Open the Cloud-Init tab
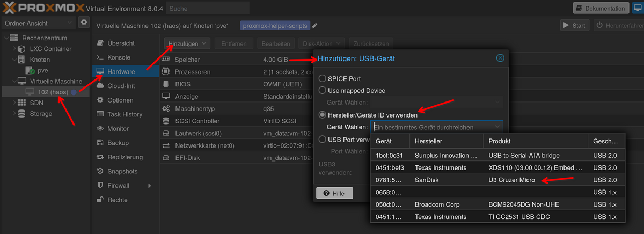The height and width of the screenshot is (234, 644). (126, 86)
